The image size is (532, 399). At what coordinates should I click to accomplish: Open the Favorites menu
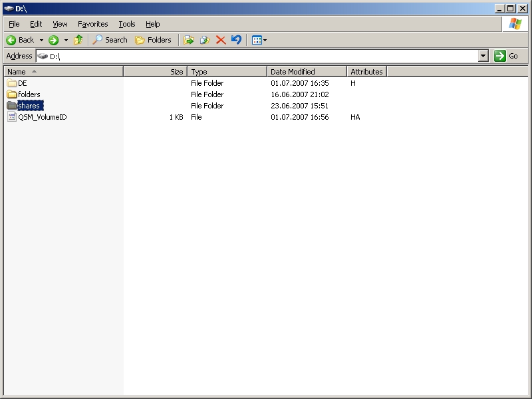pos(92,24)
